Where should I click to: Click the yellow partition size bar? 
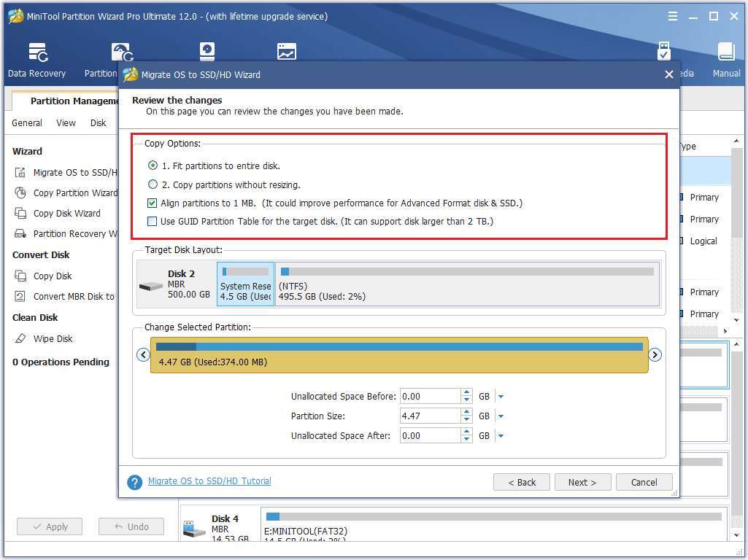pos(399,355)
